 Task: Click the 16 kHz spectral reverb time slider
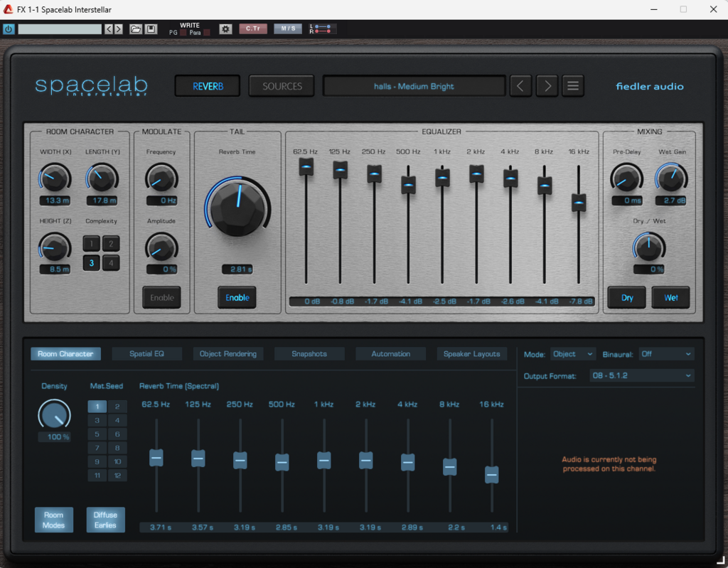point(492,475)
